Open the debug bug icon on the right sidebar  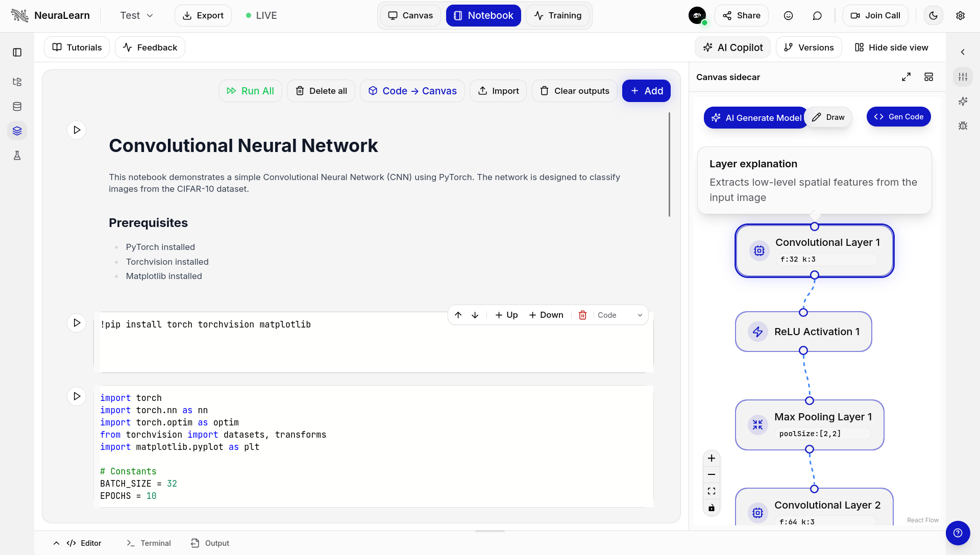pyautogui.click(x=963, y=125)
